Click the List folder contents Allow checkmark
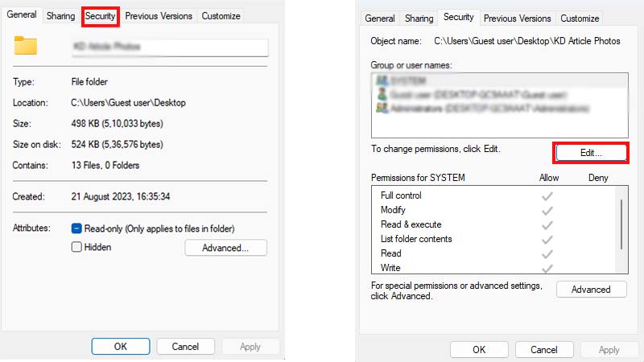The height and width of the screenshot is (362, 644). pyautogui.click(x=547, y=240)
